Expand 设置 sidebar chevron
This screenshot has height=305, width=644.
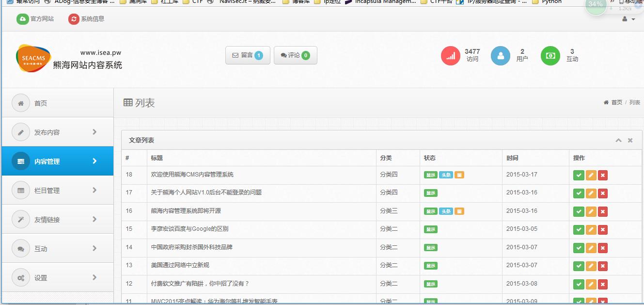pos(94,277)
